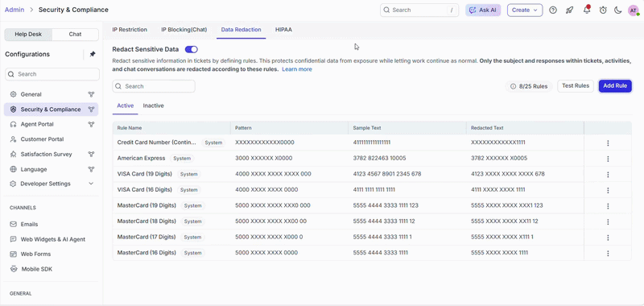The width and height of the screenshot is (644, 306).
Task: Open the Learn more link
Action: click(x=297, y=69)
